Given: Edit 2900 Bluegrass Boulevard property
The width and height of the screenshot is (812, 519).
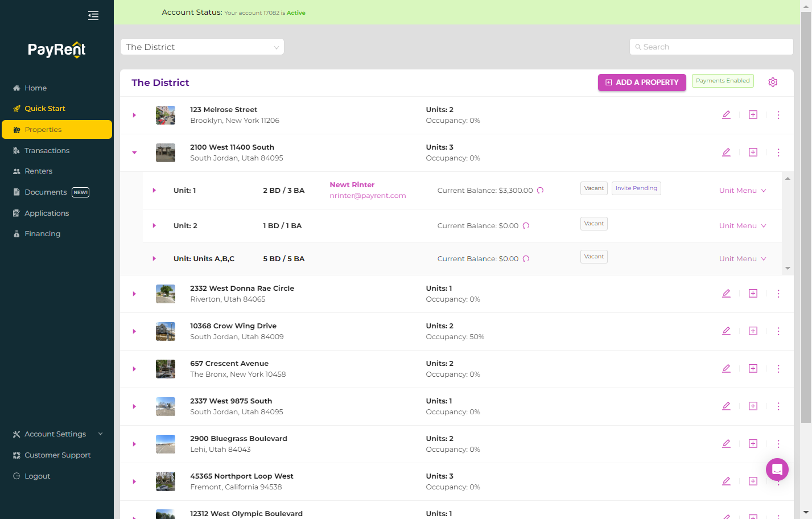Looking at the screenshot, I should [x=726, y=444].
